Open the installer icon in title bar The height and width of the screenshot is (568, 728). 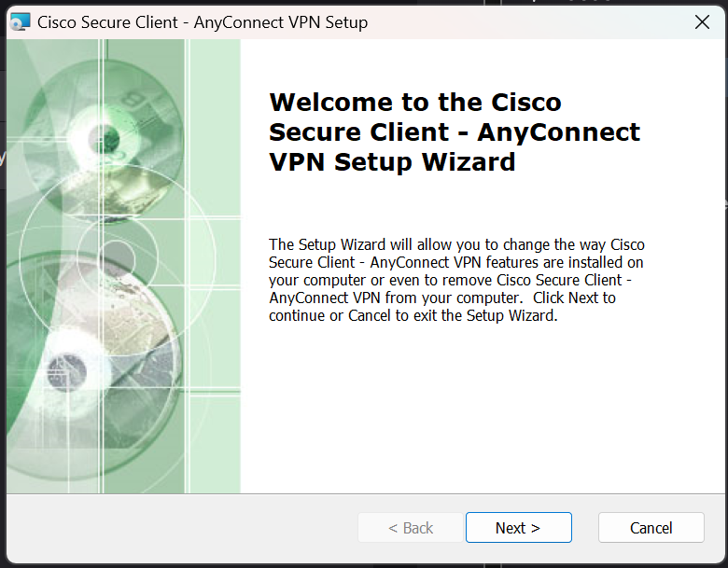(20, 21)
